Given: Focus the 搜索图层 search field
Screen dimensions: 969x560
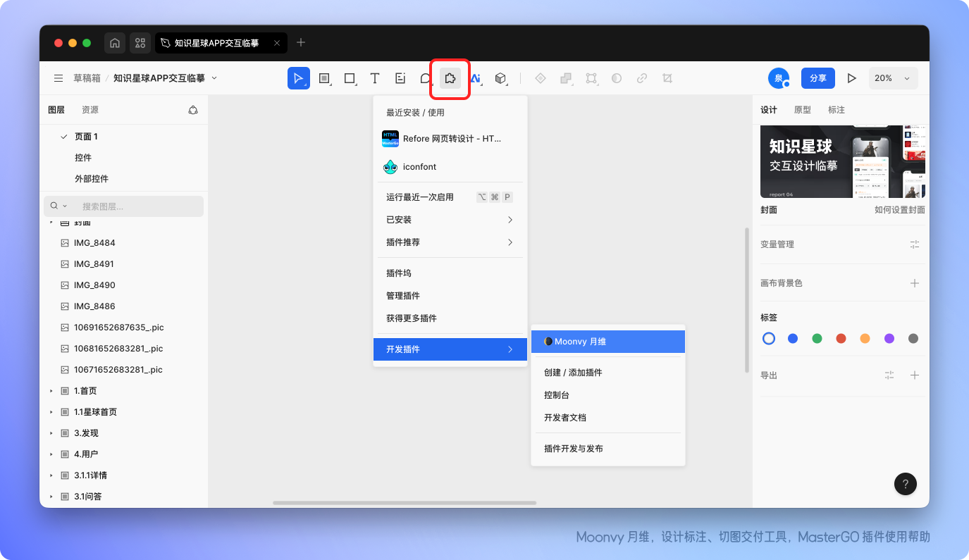Looking at the screenshot, I should [x=124, y=206].
